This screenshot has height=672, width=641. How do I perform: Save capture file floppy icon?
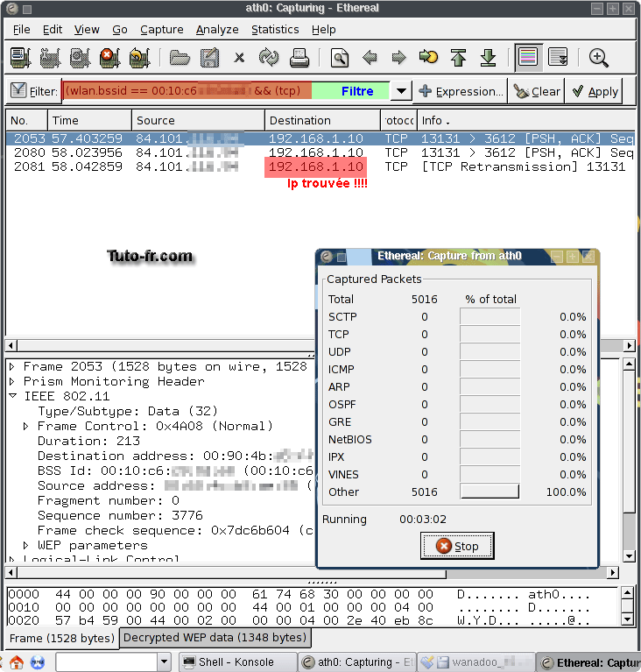pyautogui.click(x=209, y=58)
